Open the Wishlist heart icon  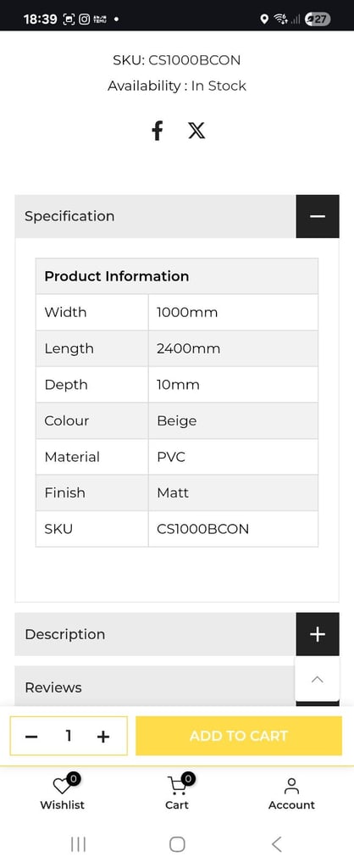pos(63,784)
